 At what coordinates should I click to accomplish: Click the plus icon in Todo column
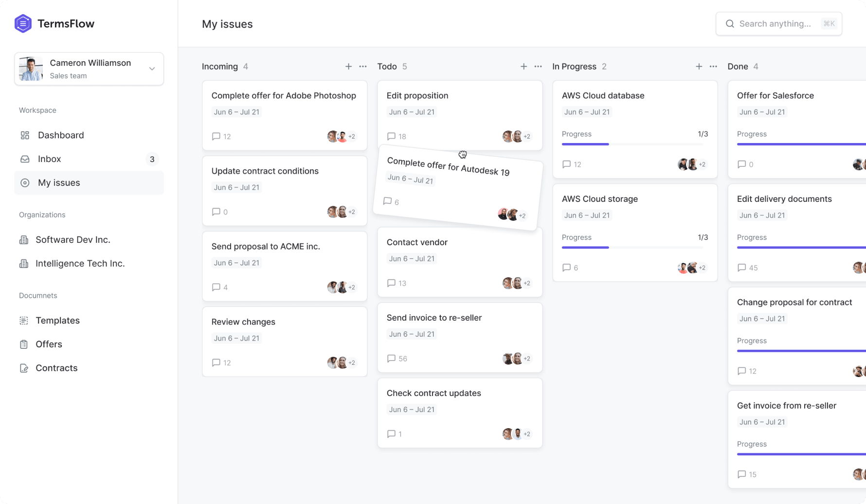(x=523, y=66)
